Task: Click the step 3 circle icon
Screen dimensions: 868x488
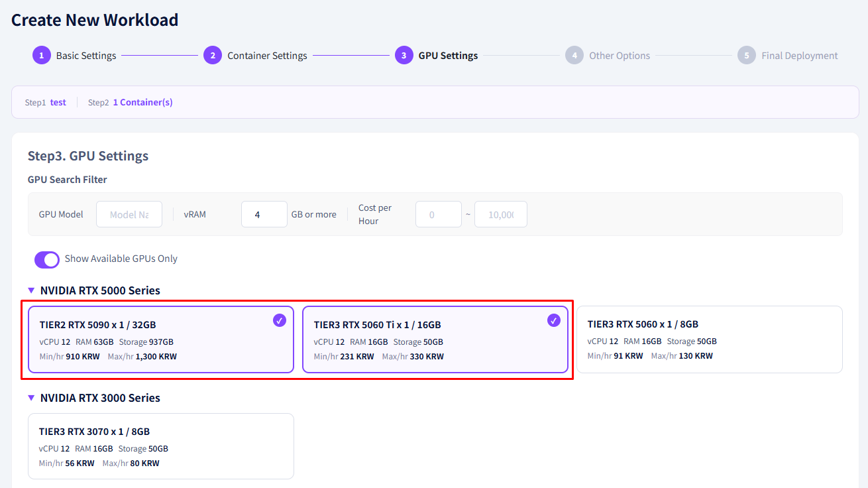Action: pyautogui.click(x=404, y=55)
